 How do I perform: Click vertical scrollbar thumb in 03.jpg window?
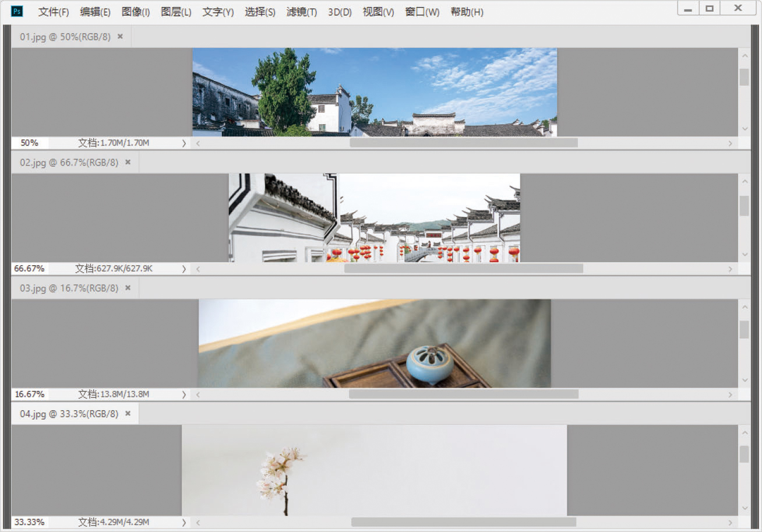[x=744, y=329]
